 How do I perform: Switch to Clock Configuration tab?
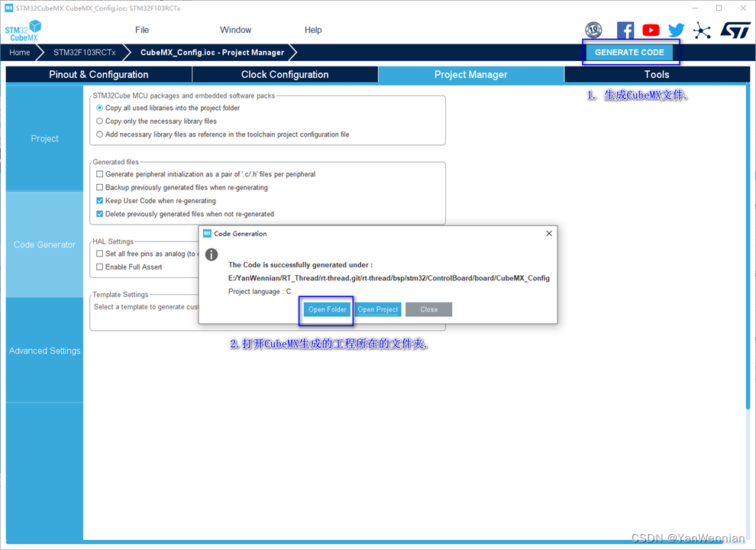[285, 74]
